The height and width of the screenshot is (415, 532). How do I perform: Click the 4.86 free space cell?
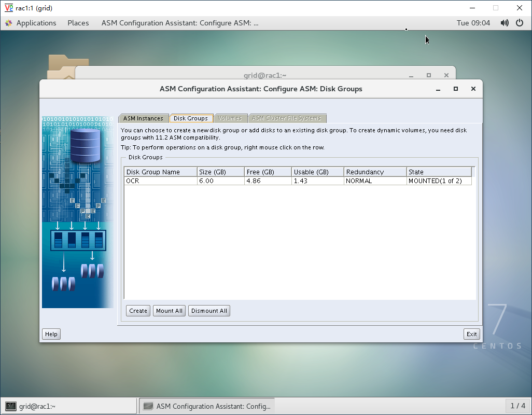click(x=268, y=181)
